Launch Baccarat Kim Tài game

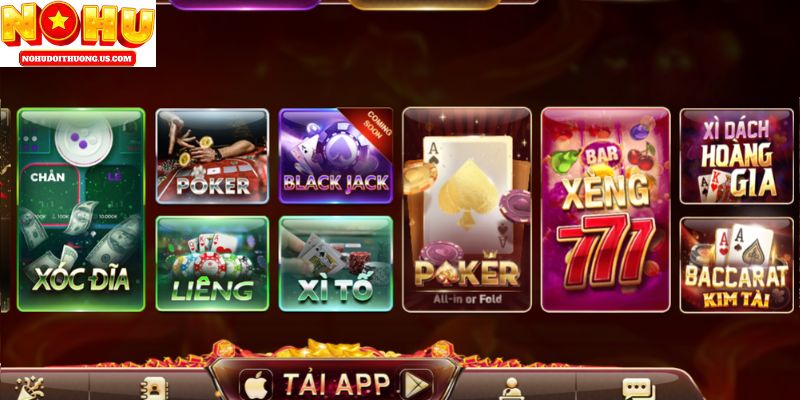click(736, 265)
